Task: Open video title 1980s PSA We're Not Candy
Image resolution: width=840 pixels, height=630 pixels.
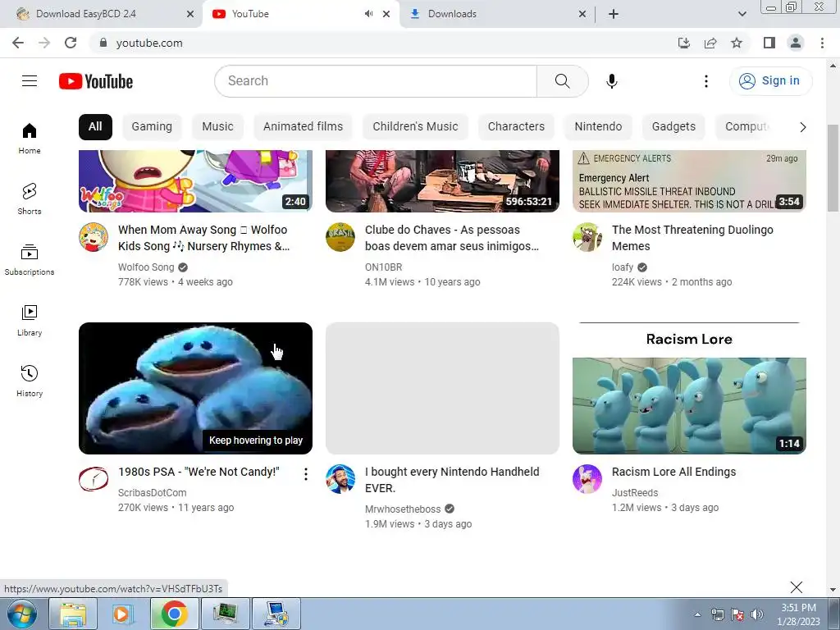Action: click(x=199, y=472)
